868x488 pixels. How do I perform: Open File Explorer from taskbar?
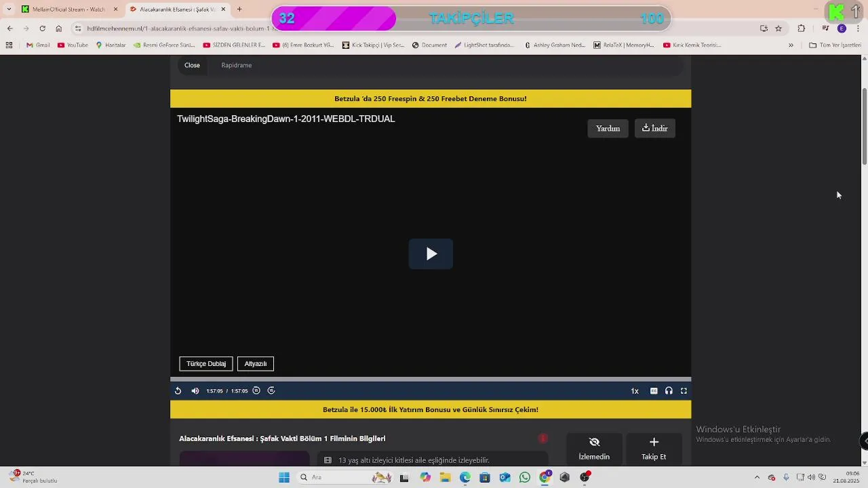(x=445, y=478)
